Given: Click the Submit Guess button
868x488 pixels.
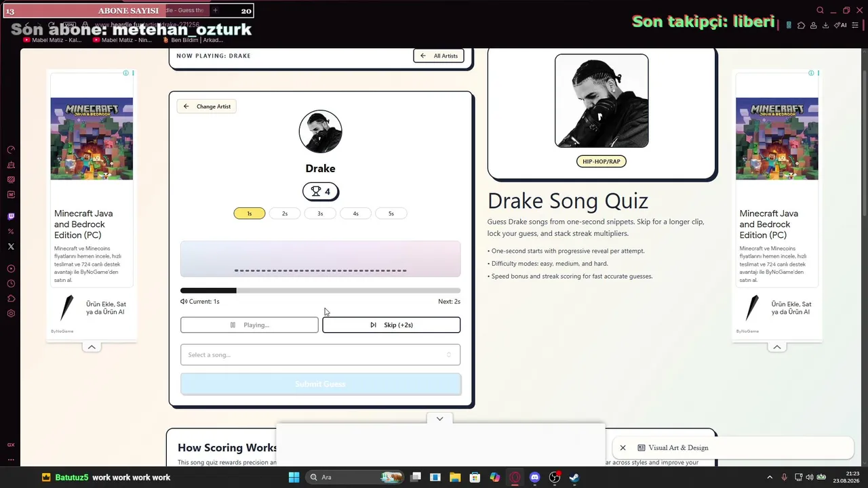Looking at the screenshot, I should pyautogui.click(x=320, y=384).
